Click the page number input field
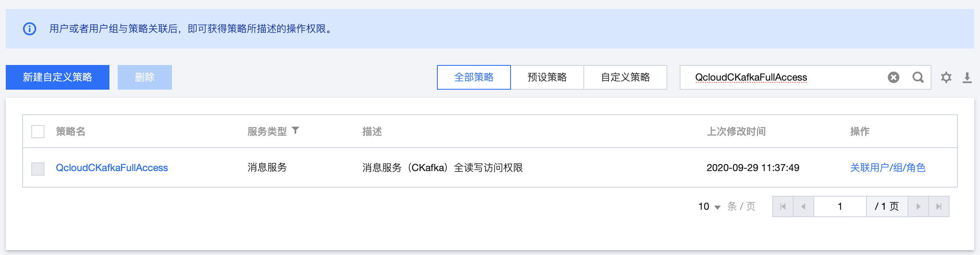 (840, 206)
